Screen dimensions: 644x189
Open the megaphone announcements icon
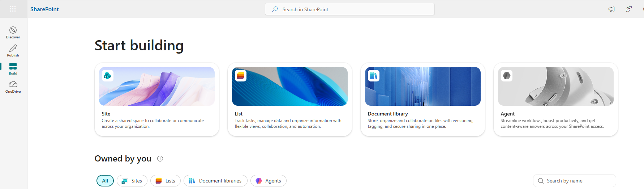tap(611, 9)
